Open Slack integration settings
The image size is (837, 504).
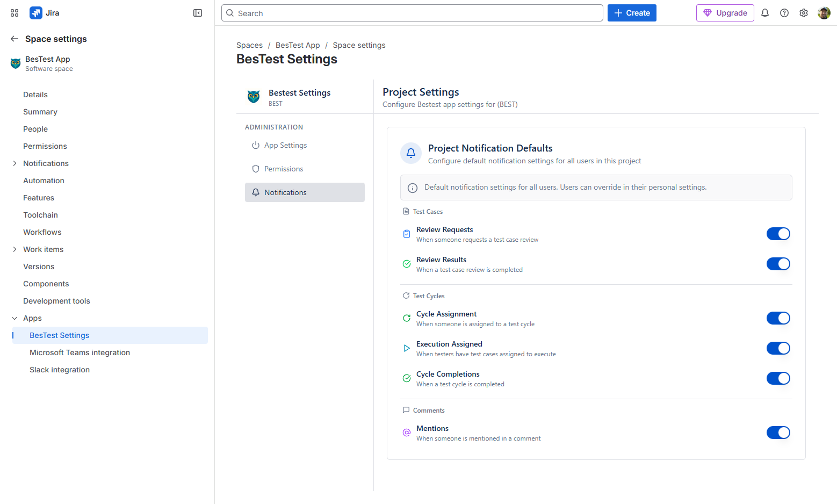(60, 370)
